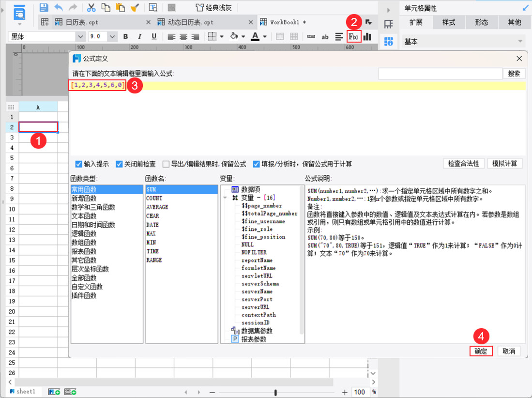Click the insert chart icon

(367, 37)
